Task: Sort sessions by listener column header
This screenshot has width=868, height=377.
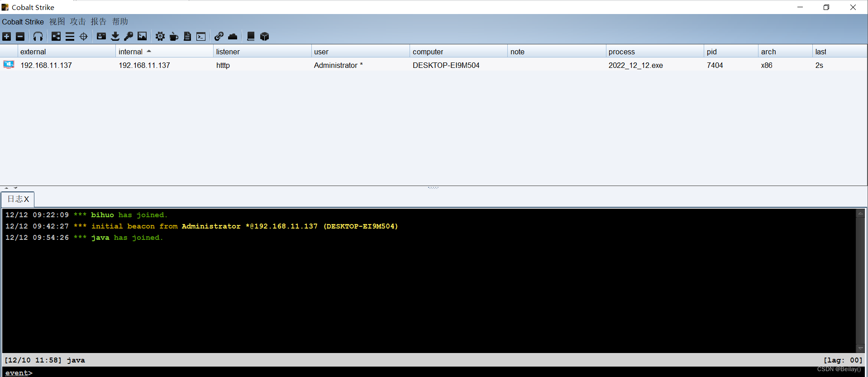Action: [262, 52]
